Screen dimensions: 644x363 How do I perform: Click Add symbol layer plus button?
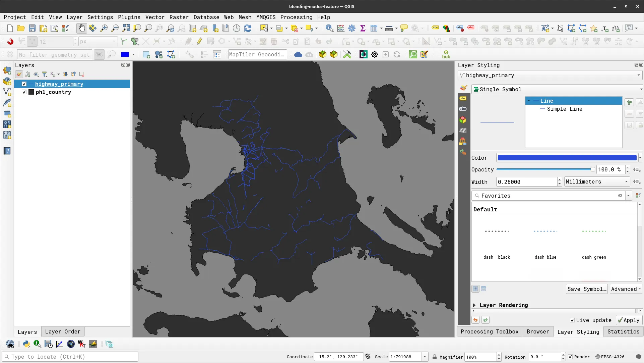tap(629, 102)
